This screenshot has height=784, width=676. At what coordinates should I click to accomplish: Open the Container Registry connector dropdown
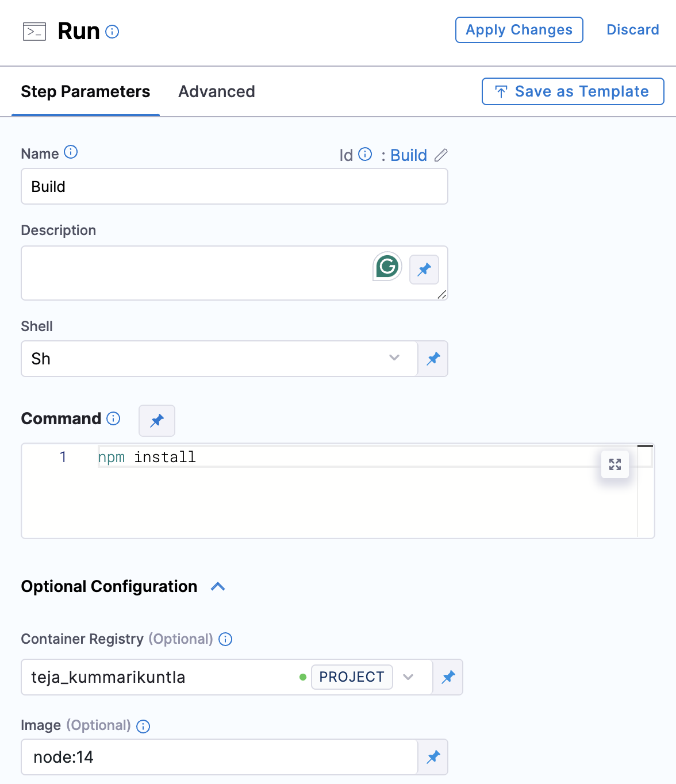coord(408,677)
